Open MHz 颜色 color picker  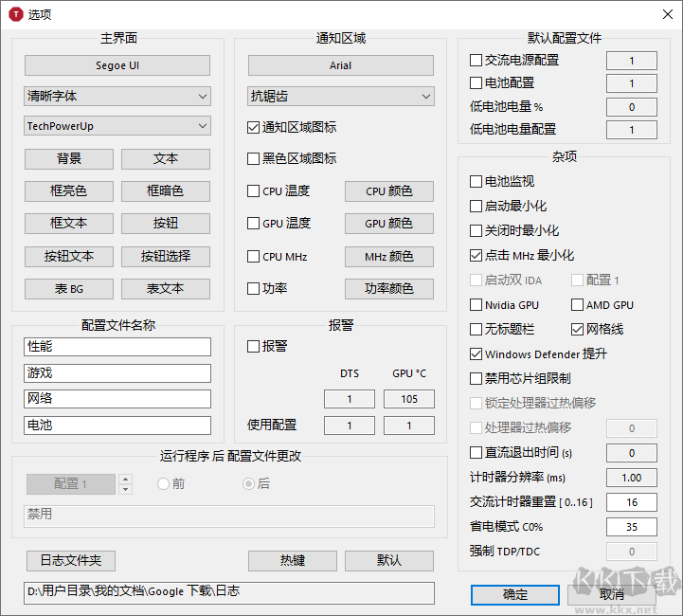(x=389, y=257)
